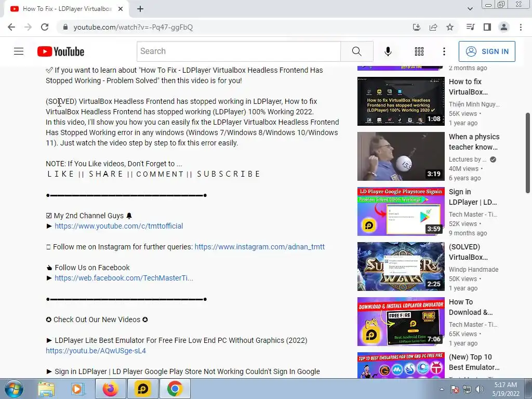
Task: Click the browser forward arrow
Action: tap(28, 27)
